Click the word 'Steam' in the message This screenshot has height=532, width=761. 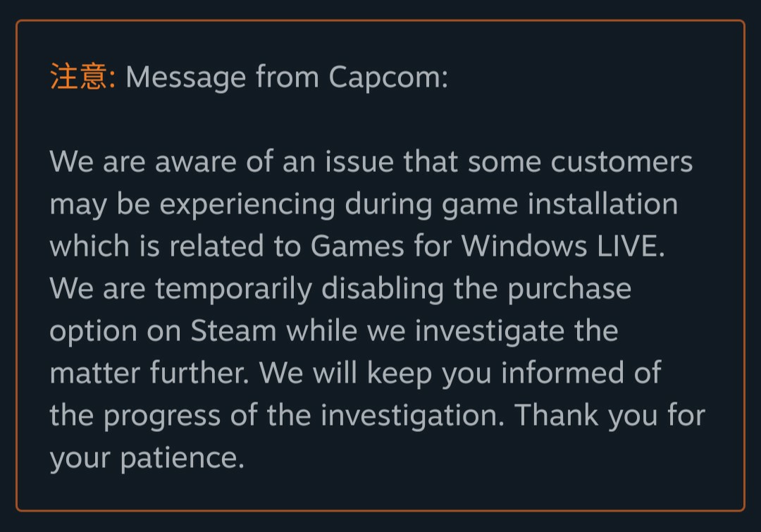tap(233, 331)
